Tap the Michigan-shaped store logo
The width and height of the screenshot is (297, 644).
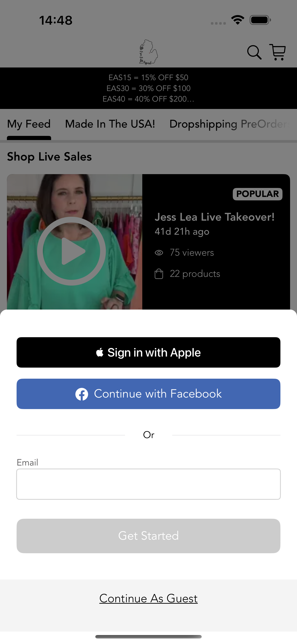[x=148, y=52]
